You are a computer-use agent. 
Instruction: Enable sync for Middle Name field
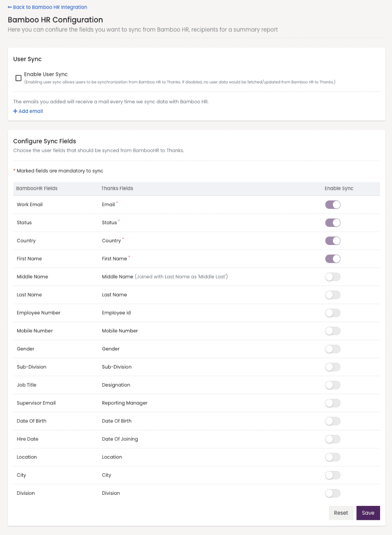(x=333, y=277)
